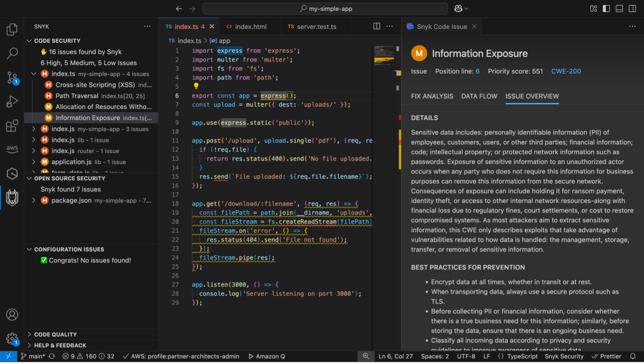Click the Prettier item in the status bar

(x=610, y=356)
